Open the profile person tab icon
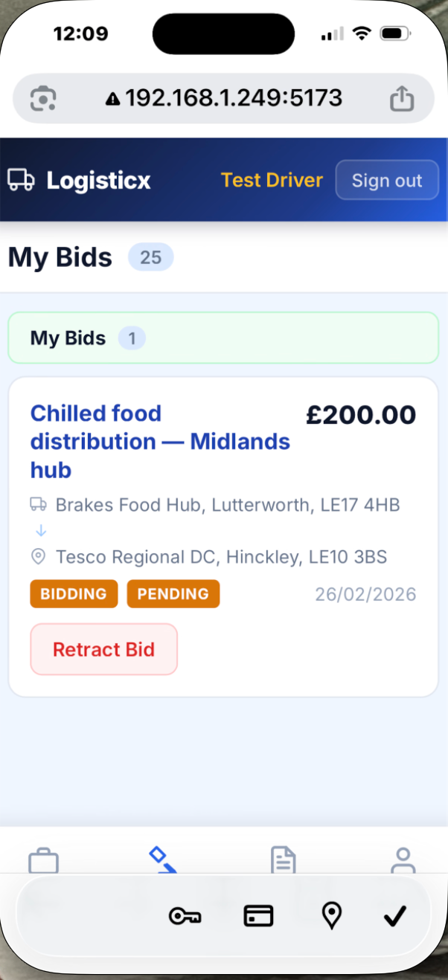448x980 pixels. coord(403,860)
